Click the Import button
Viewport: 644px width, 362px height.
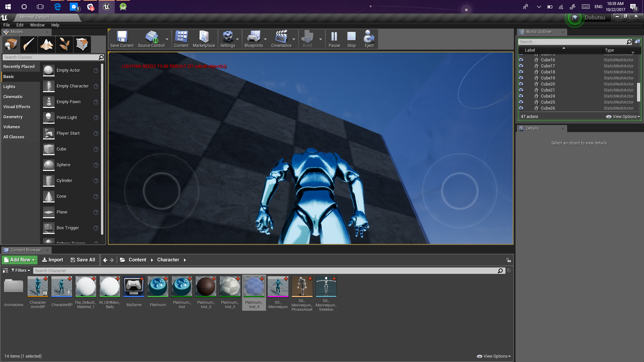pyautogui.click(x=53, y=260)
